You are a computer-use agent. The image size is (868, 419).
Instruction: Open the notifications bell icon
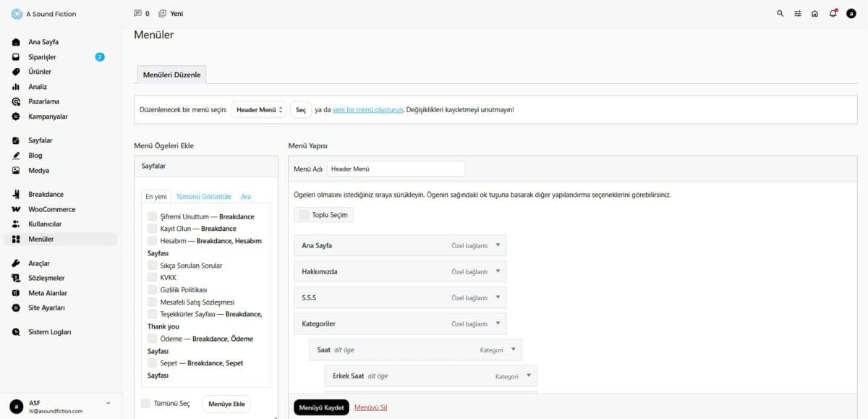click(833, 14)
